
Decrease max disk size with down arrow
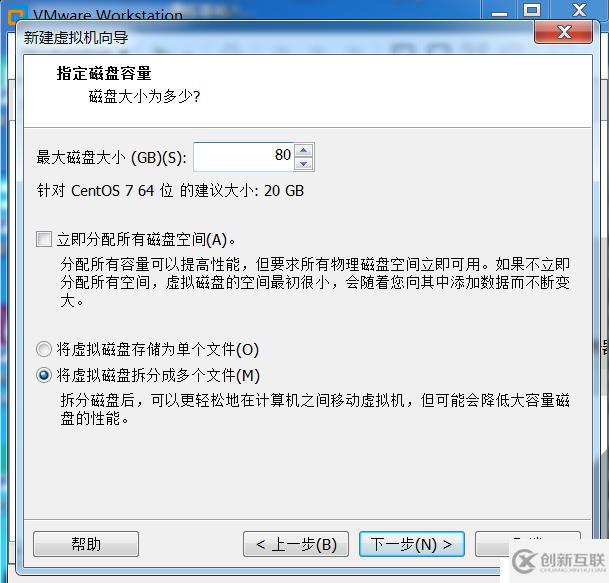pyautogui.click(x=303, y=164)
